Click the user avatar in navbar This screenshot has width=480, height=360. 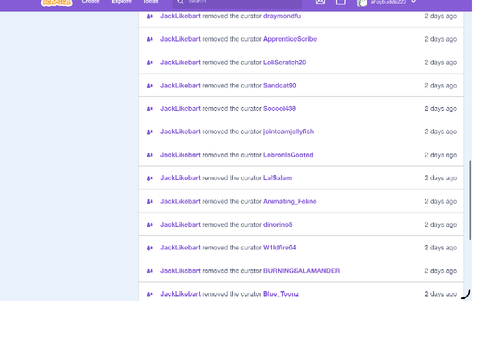362,3
